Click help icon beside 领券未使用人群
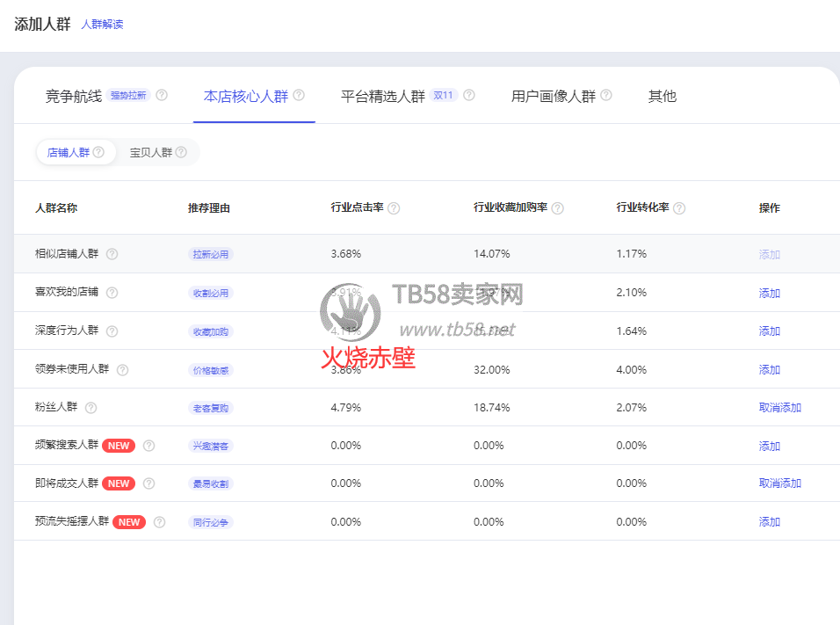840x625 pixels. coord(122,370)
